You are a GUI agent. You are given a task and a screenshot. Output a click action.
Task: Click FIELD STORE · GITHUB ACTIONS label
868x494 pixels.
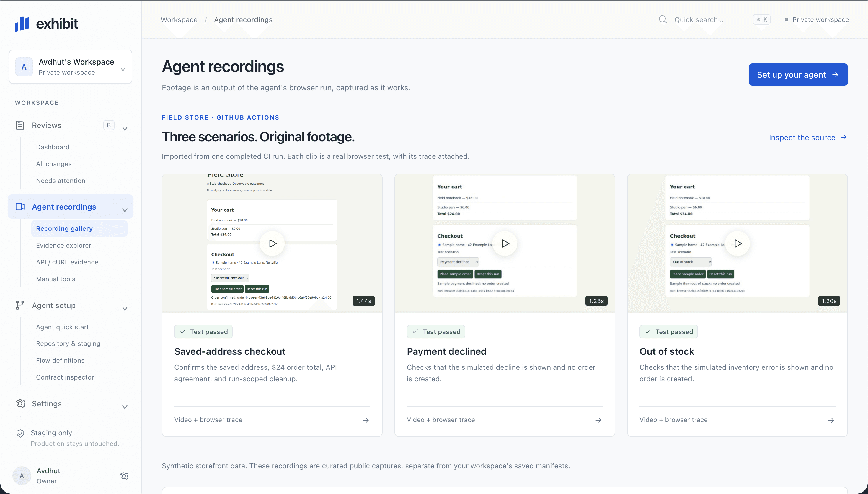pyautogui.click(x=221, y=117)
